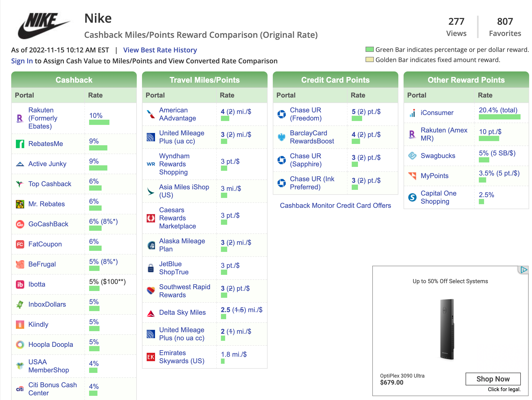Screen dimensions: 532x400
Task: Click the OptiPlex 3090 Ultra price text
Action: 392,383
